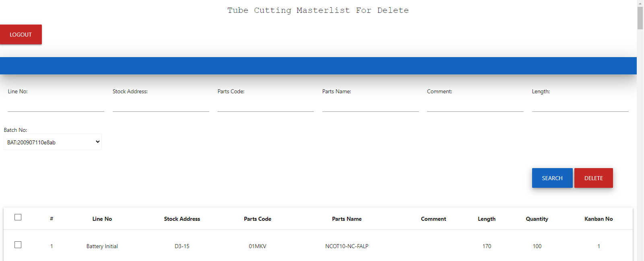Screen dimensions: 644x261
Task: Click the scrollbar up arrow
Action: [x=640, y=3]
